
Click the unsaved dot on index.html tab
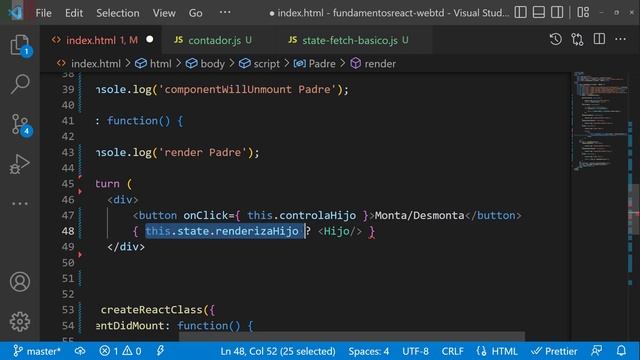pos(150,40)
